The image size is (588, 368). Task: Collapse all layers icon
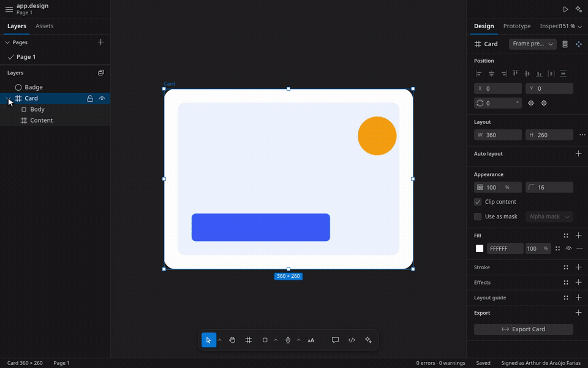click(x=101, y=73)
